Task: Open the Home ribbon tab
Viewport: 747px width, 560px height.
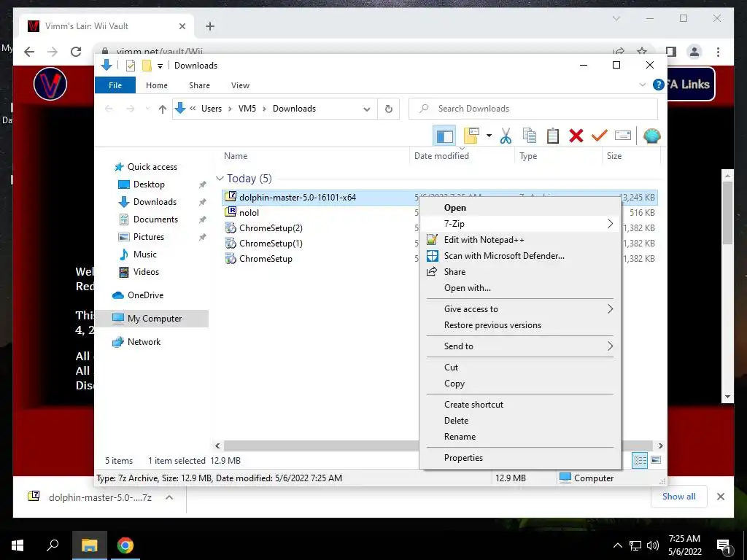Action: pos(157,85)
